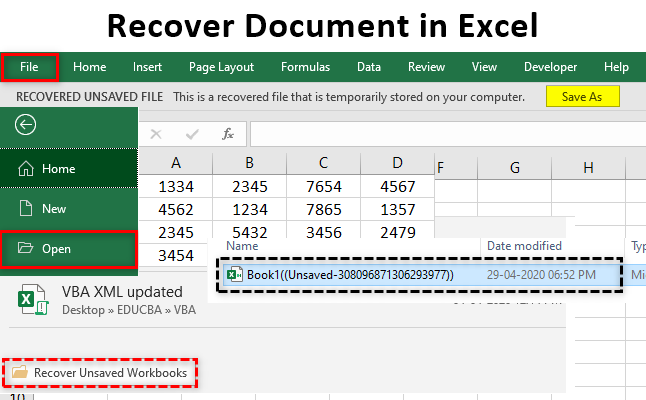
Task: Switch to the Review tab
Action: click(426, 67)
